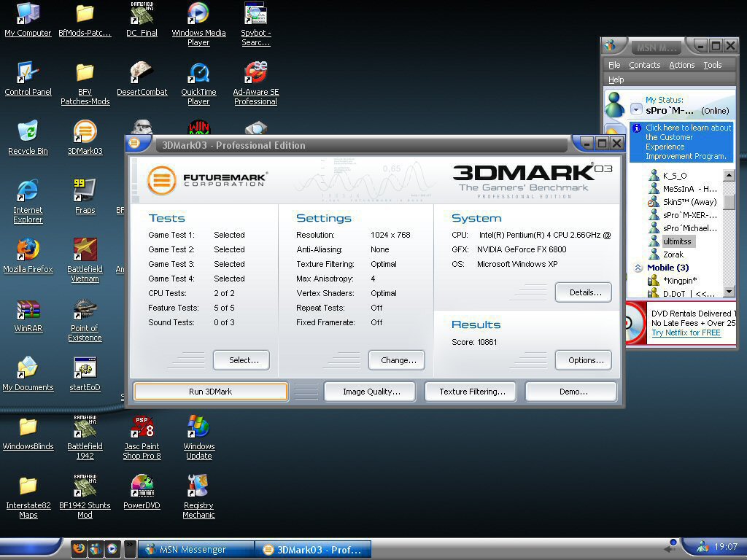
Task: Open the My Status dropdown arrow in MSN
Action: coord(636,109)
